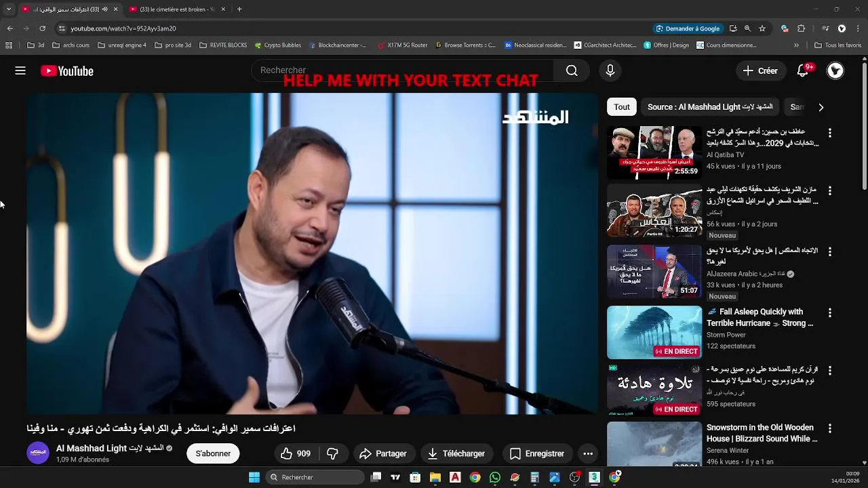The height and width of the screenshot is (488, 868).
Task: Open a new browser tab
Action: (239, 9)
